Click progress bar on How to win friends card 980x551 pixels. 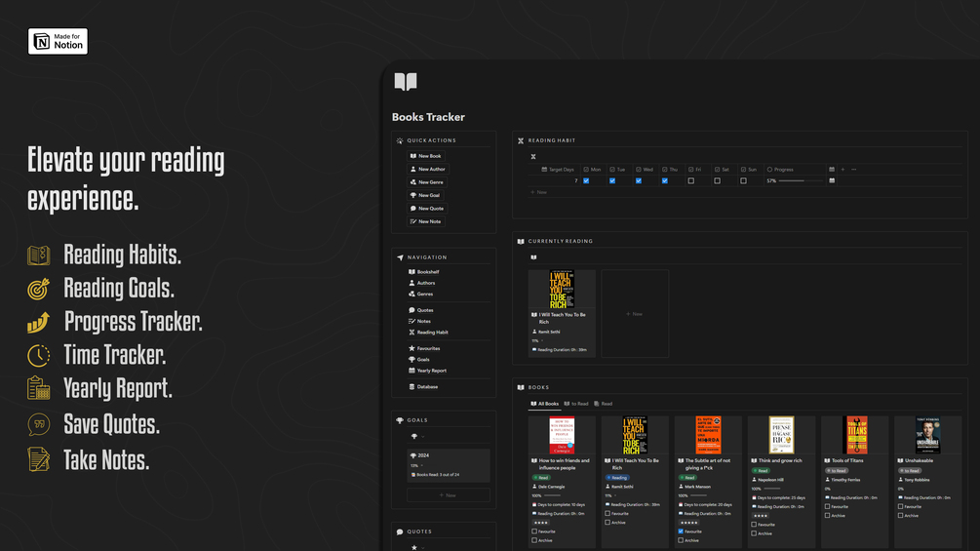tap(553, 495)
